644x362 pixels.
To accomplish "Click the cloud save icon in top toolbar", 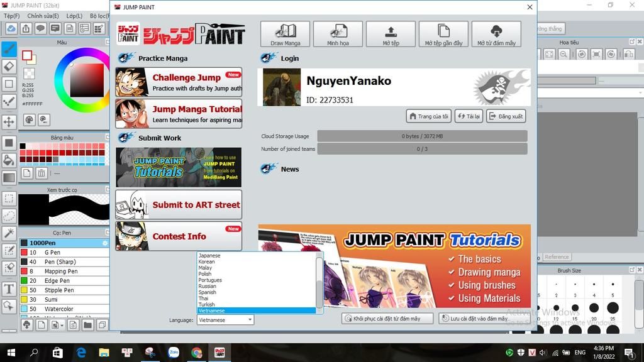I will click(11, 28).
